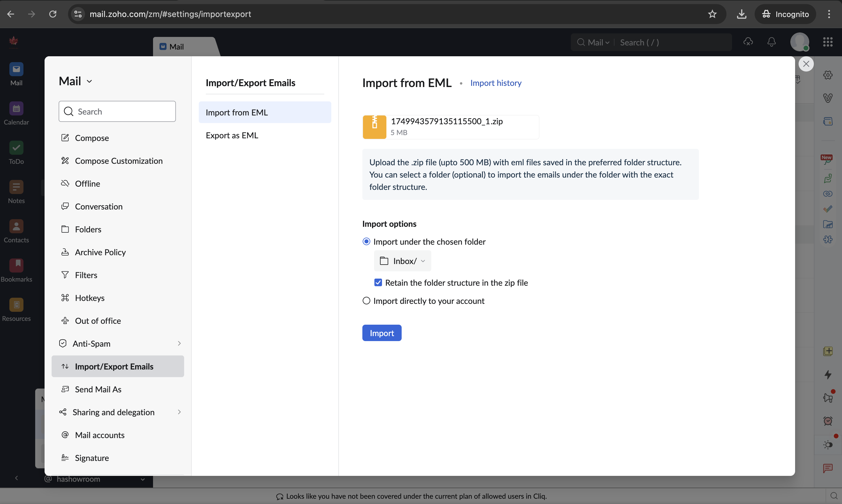The width and height of the screenshot is (842, 504).
Task: Uncheck Retain the folder structure checkbox
Action: click(378, 282)
